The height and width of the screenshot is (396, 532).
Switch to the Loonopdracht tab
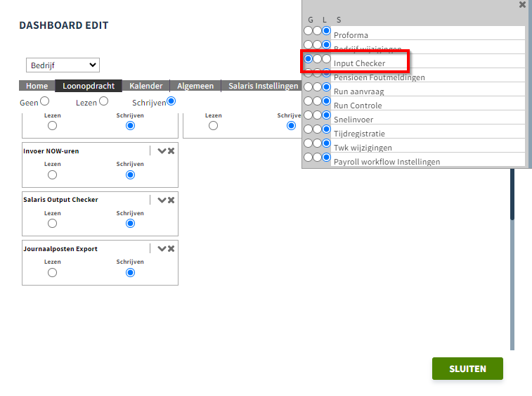click(89, 86)
